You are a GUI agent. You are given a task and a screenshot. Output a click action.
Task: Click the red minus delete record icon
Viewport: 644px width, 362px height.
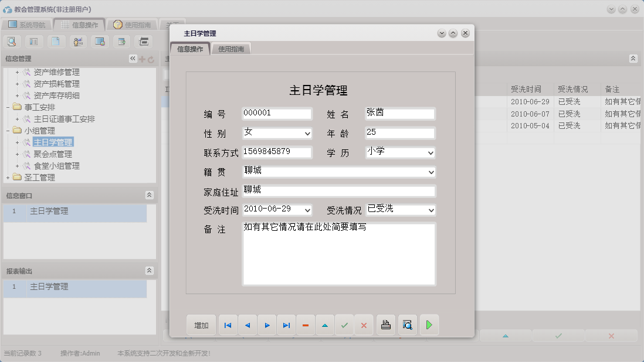coord(306,325)
